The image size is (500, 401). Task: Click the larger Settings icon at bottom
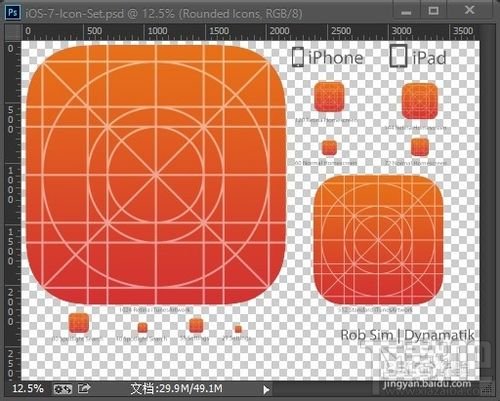pos(196,326)
